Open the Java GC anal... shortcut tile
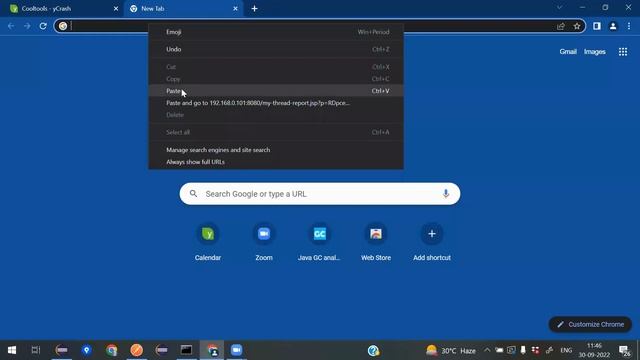This screenshot has width=640, height=360. tap(320, 242)
